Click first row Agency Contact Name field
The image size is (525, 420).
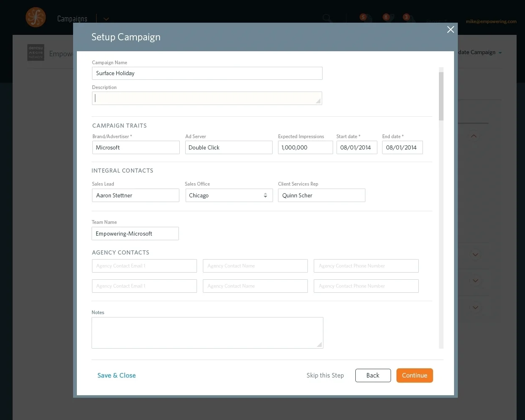(255, 266)
